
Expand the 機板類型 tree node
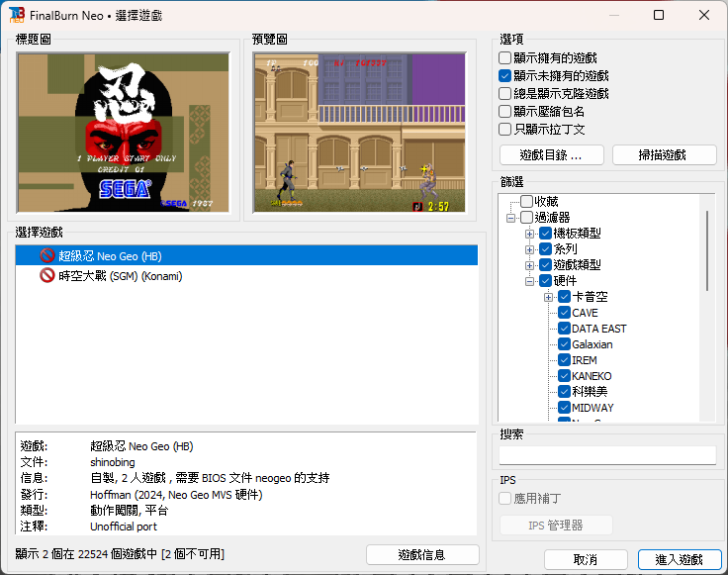(529, 234)
